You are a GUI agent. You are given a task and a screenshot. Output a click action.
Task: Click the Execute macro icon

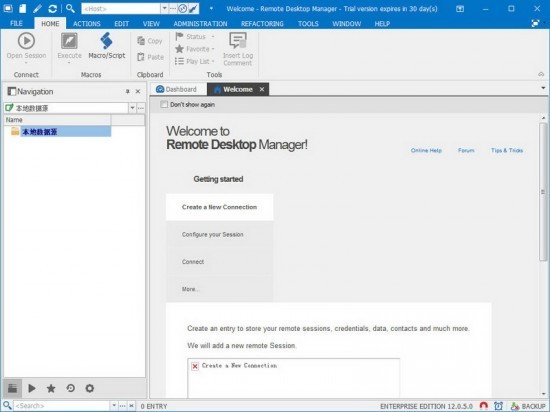coord(69,41)
